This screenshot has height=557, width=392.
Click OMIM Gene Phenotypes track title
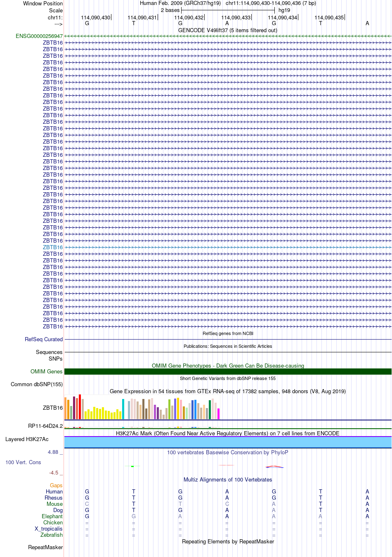coord(228,366)
